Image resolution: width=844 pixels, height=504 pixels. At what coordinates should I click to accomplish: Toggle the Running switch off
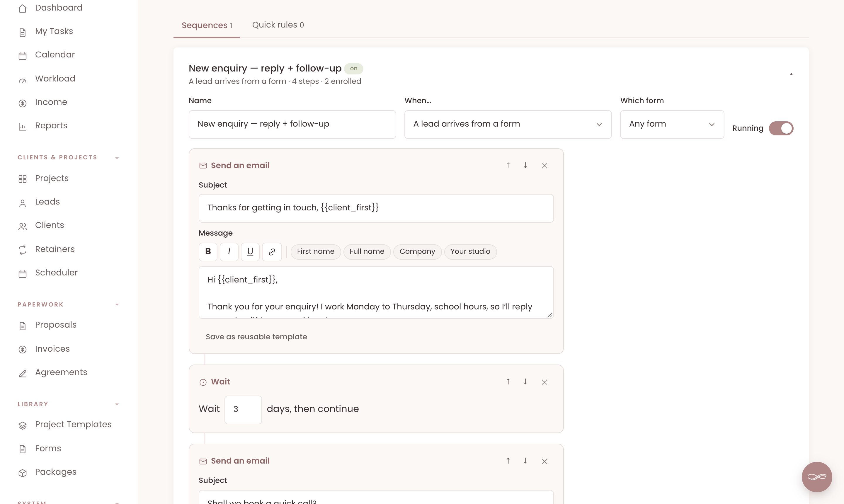781,128
